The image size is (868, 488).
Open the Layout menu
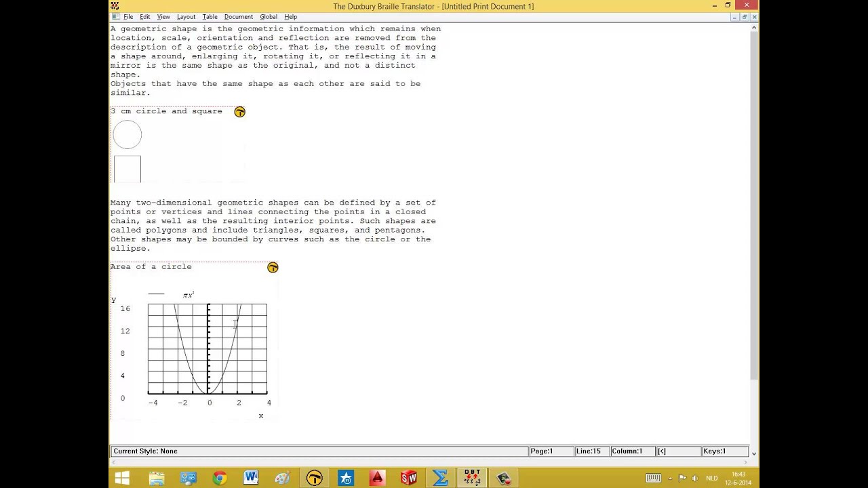click(x=186, y=17)
